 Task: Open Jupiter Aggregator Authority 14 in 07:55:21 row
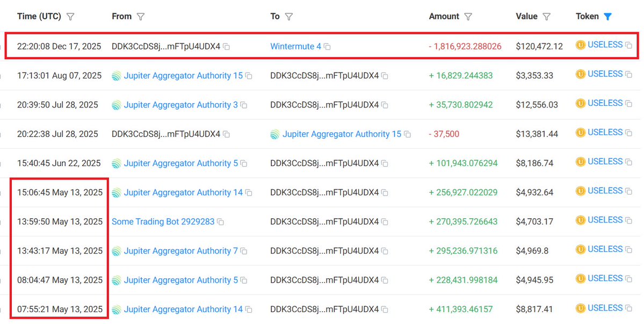tap(183, 309)
